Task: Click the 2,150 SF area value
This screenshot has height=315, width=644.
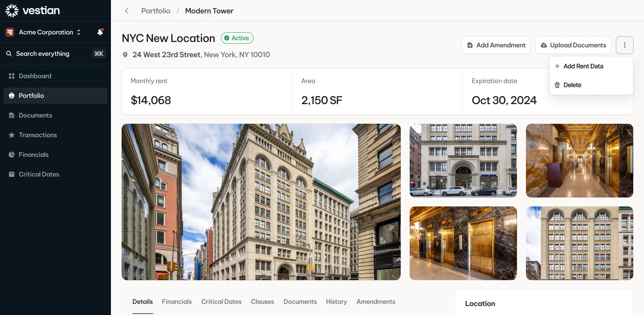Action: point(322,100)
